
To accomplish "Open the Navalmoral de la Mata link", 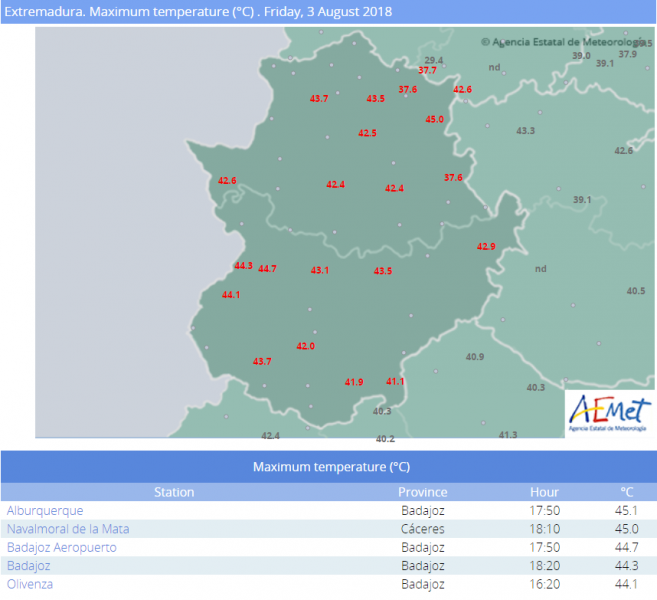I will [x=68, y=529].
